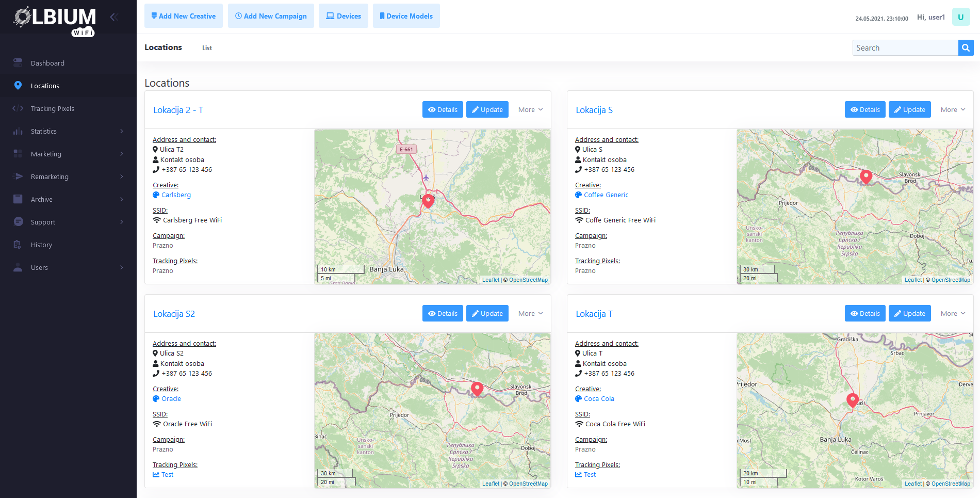Open More dropdown for Lokacija 2 - T
The width and height of the screenshot is (980, 498).
(x=530, y=110)
